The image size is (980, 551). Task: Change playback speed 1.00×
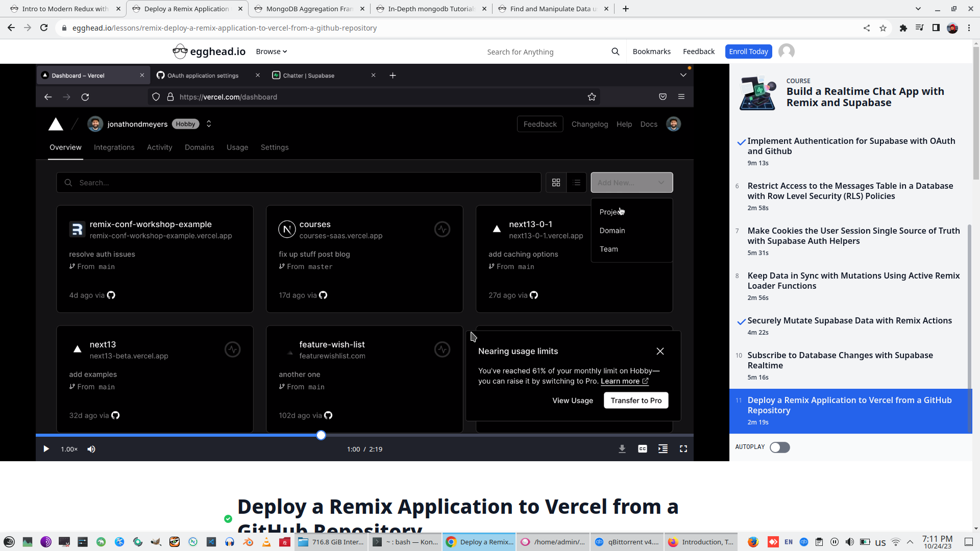[69, 449]
